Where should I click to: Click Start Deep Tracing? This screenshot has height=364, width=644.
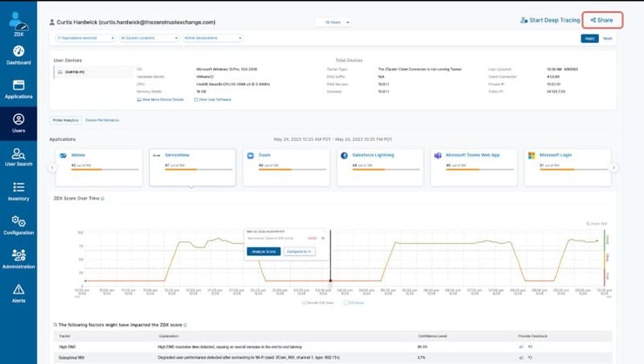point(550,20)
